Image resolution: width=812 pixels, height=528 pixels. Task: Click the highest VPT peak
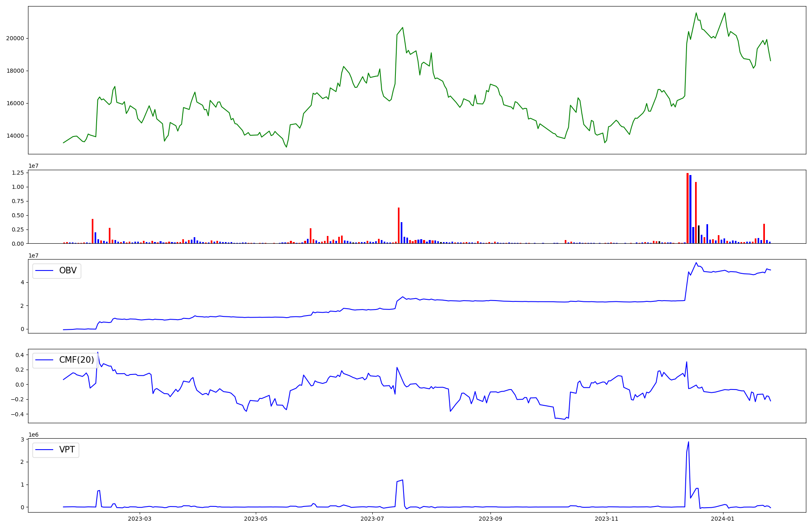[x=688, y=442]
